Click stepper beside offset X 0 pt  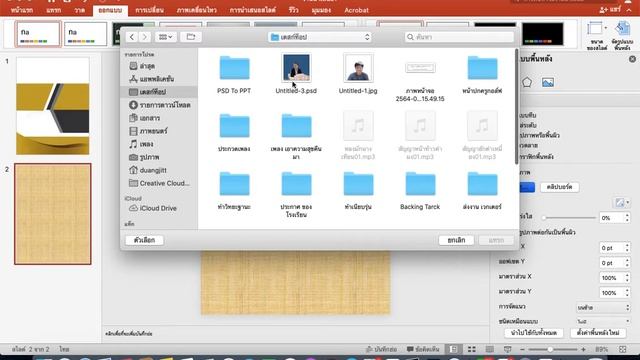[x=627, y=248]
